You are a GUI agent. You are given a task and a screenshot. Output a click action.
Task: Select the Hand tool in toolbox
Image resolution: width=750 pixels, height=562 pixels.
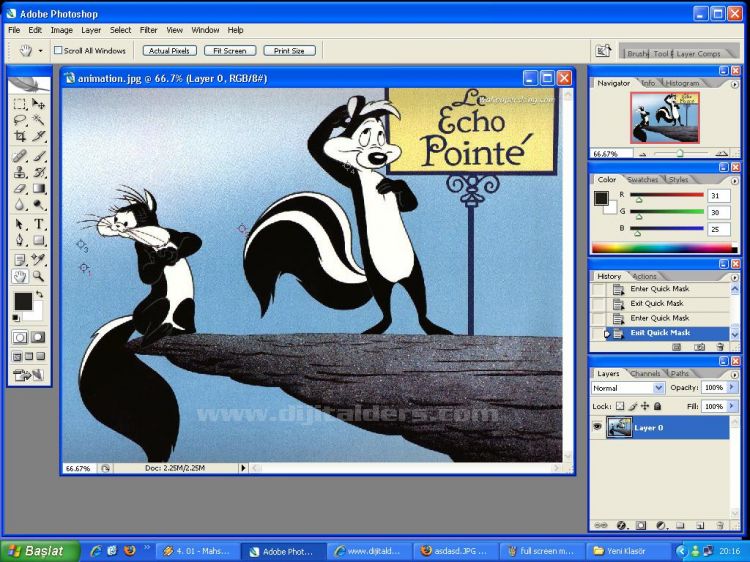[20, 276]
